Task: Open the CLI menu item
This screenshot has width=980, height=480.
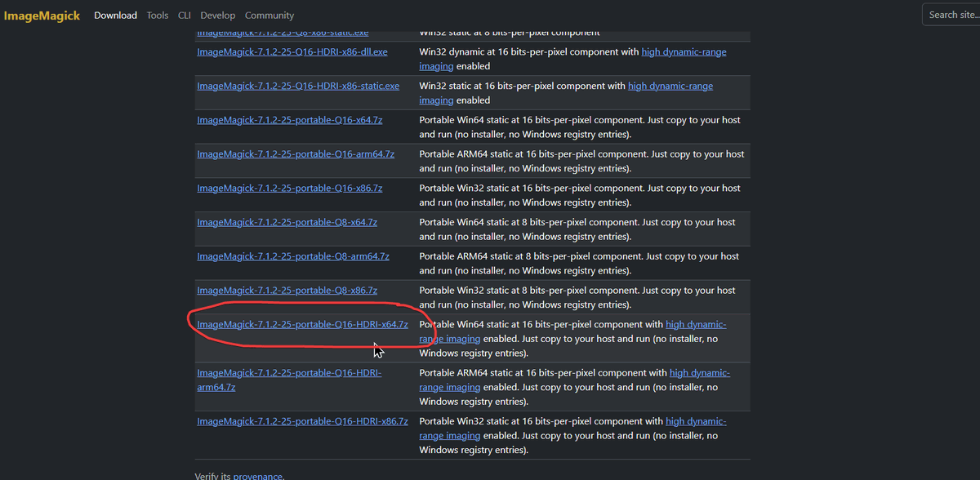Action: [185, 16]
